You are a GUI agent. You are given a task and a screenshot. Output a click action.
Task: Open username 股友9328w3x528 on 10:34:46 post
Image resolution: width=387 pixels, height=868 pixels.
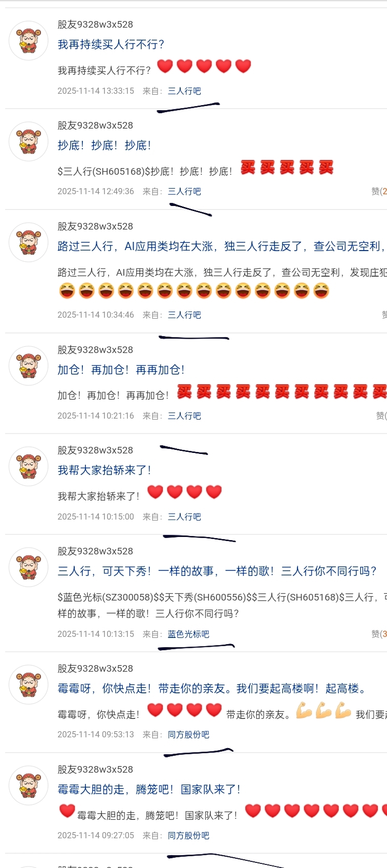point(95,226)
